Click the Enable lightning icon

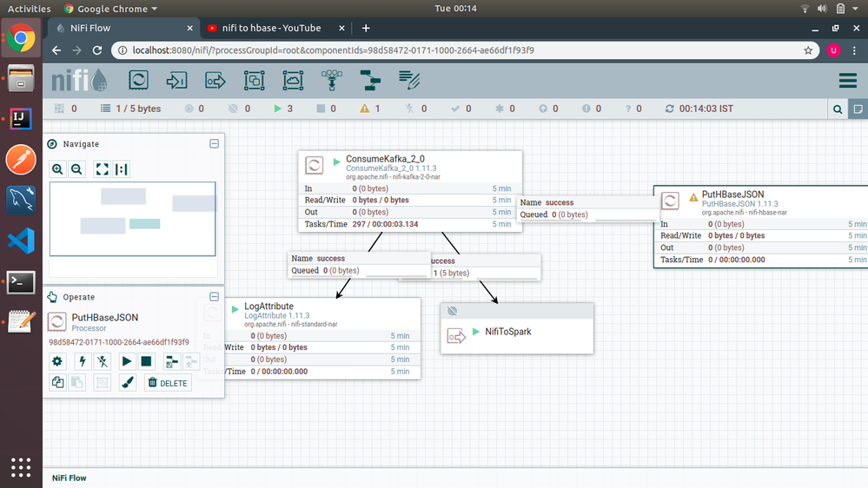83,361
